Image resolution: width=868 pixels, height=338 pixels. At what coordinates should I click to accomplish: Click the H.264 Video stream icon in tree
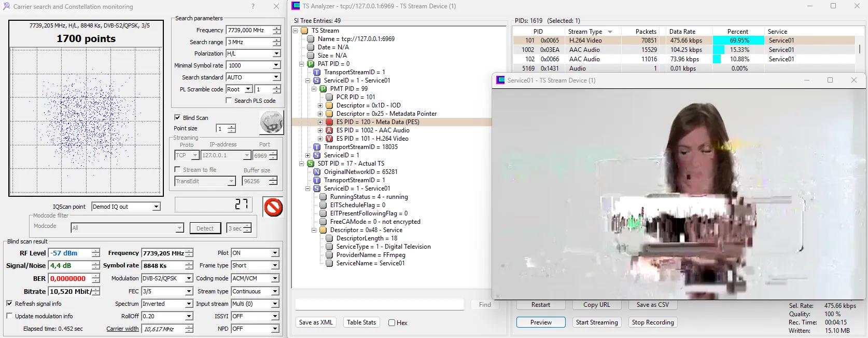click(x=329, y=139)
